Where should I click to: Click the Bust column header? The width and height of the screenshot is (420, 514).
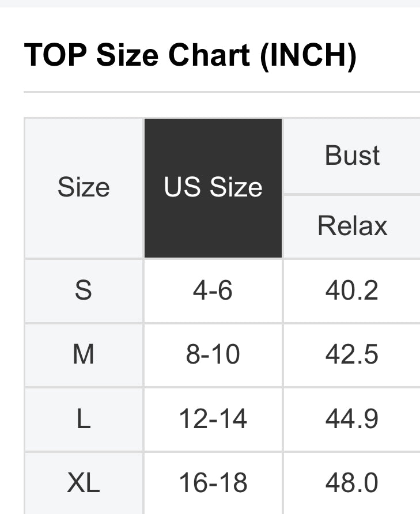pos(352,156)
